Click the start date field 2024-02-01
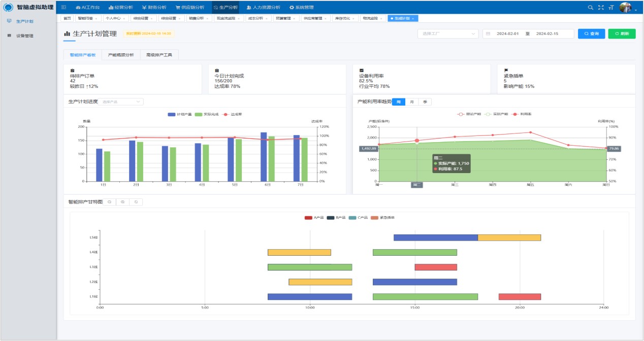This screenshot has height=341, width=644. (508, 34)
